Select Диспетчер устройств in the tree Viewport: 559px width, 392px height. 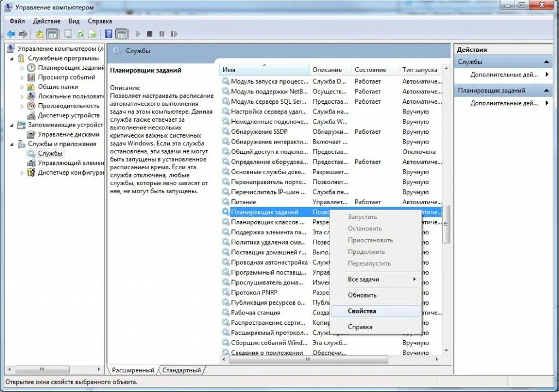pos(69,115)
